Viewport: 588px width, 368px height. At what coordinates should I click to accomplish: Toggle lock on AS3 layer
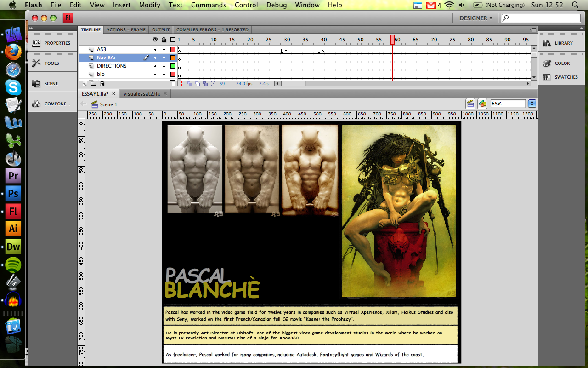164,50
